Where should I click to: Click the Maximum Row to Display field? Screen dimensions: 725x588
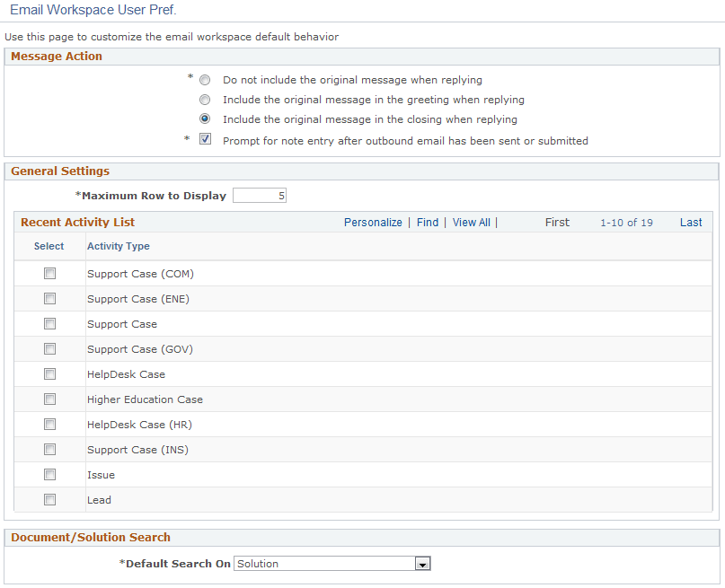pyautogui.click(x=259, y=195)
